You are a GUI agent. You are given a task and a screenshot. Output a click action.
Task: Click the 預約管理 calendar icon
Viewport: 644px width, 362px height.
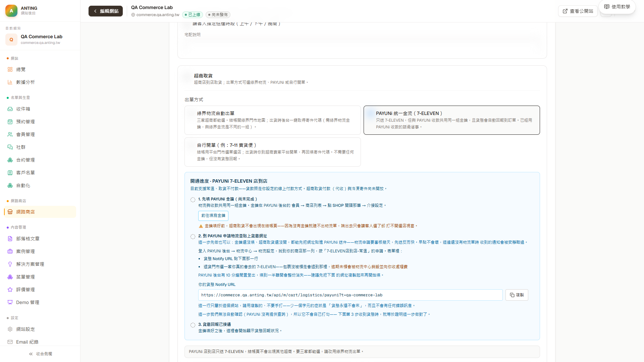point(10,122)
